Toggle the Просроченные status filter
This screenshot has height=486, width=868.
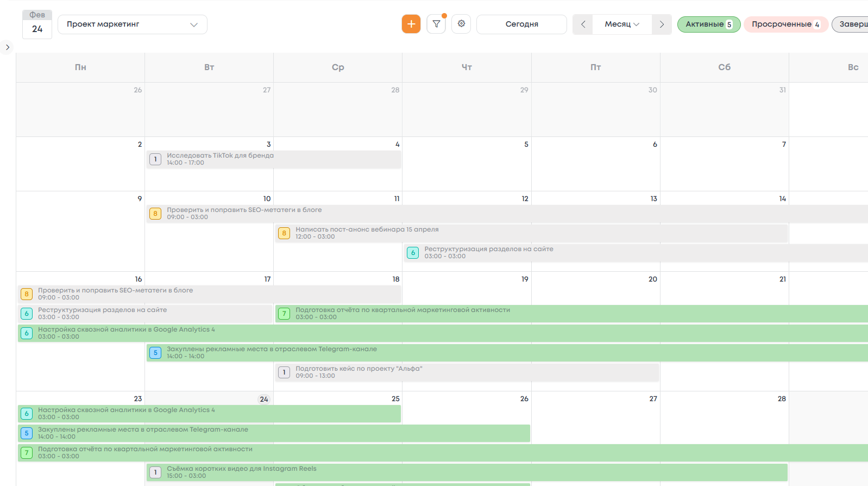[785, 24]
